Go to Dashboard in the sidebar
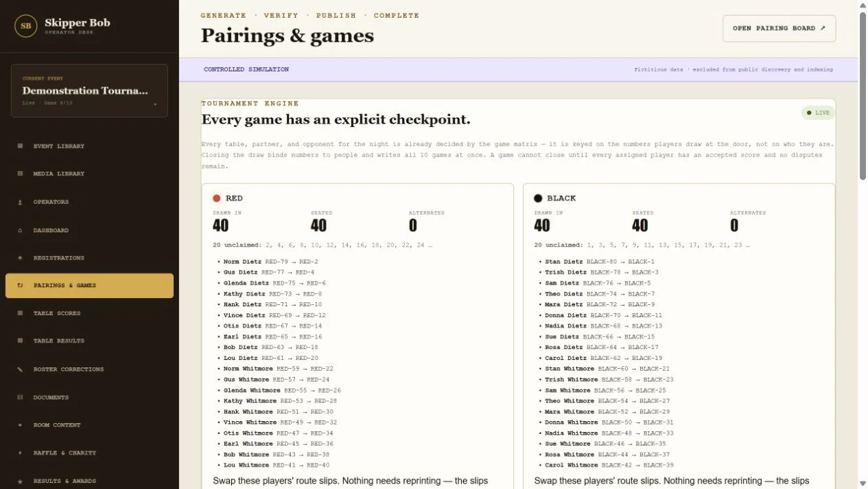Viewport: 868px width, 489px height. (x=89, y=230)
